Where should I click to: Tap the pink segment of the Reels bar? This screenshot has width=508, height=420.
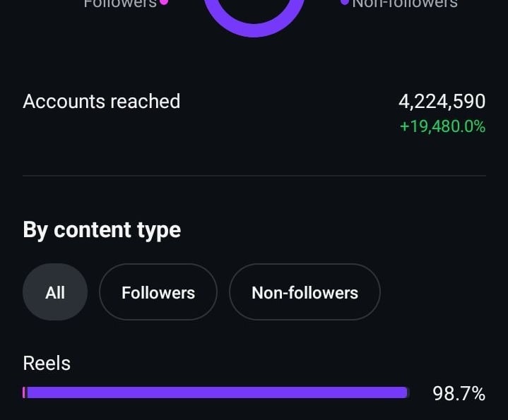pyautogui.click(x=24, y=392)
